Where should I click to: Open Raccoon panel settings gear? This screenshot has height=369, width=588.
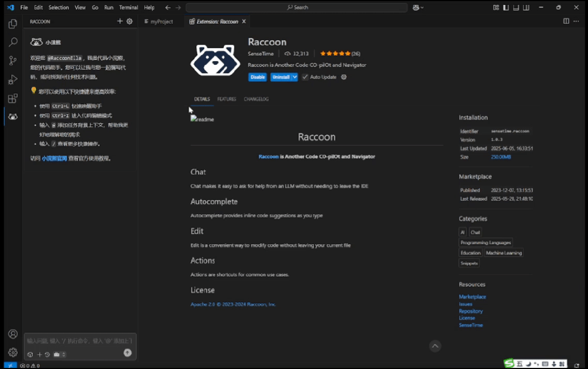(x=129, y=21)
